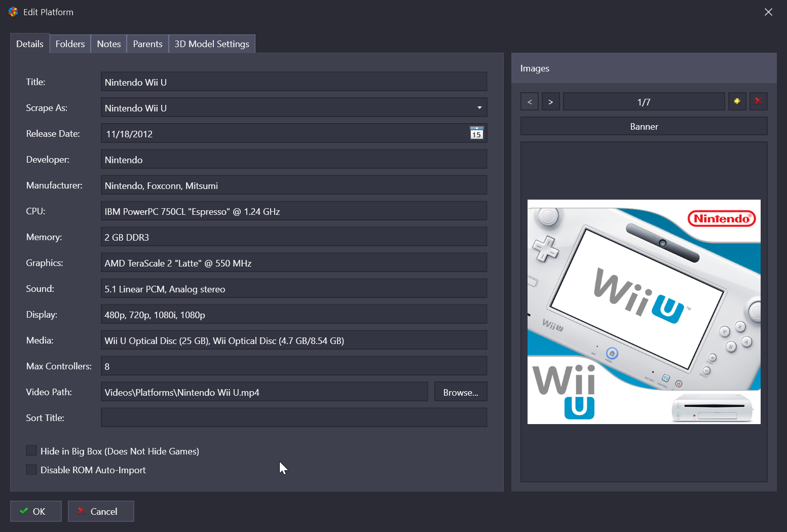This screenshot has height=532, width=787.
Task: Edit the Graphics field
Action: coord(294,262)
